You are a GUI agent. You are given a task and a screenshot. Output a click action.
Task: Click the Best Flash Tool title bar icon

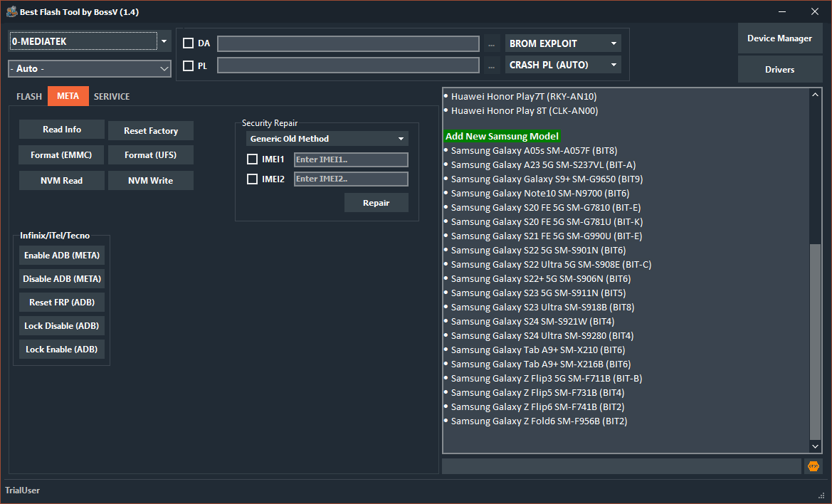[12, 11]
